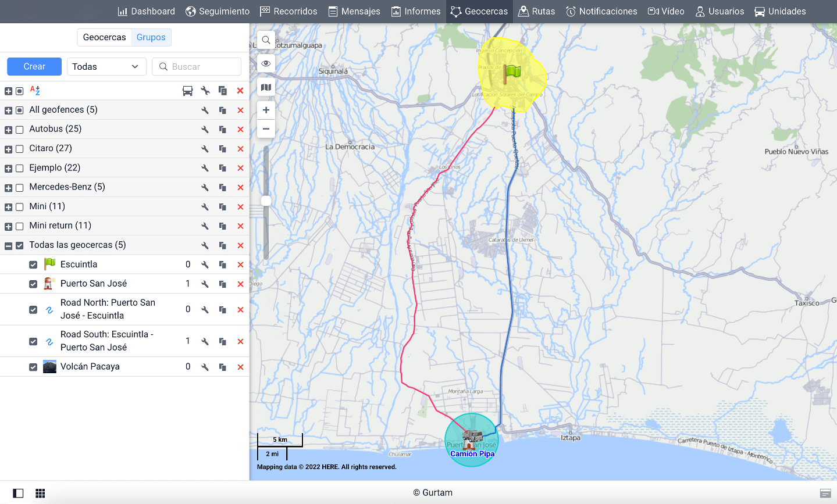Delete the Volcán Pacaya geofence

[x=240, y=367]
